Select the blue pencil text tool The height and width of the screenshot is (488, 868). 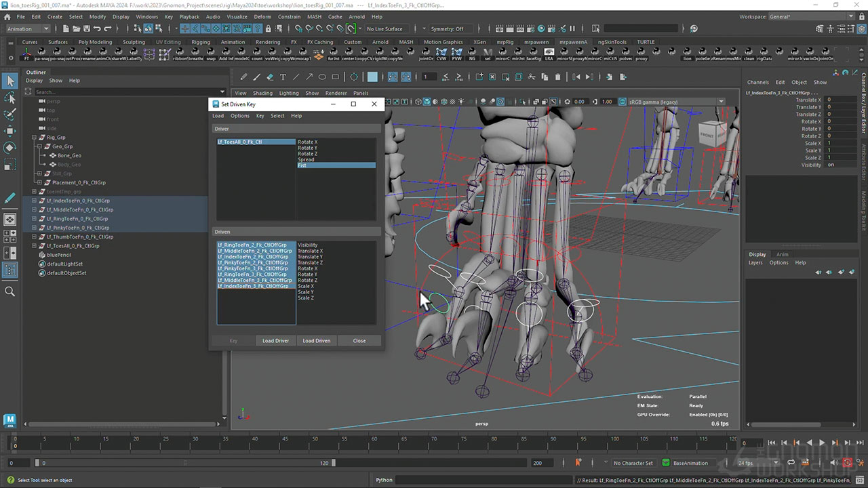click(x=283, y=77)
